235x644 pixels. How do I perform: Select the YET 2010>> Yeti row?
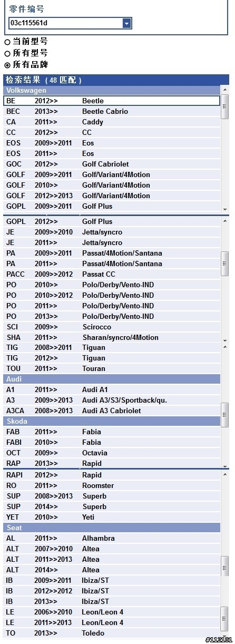point(112,517)
